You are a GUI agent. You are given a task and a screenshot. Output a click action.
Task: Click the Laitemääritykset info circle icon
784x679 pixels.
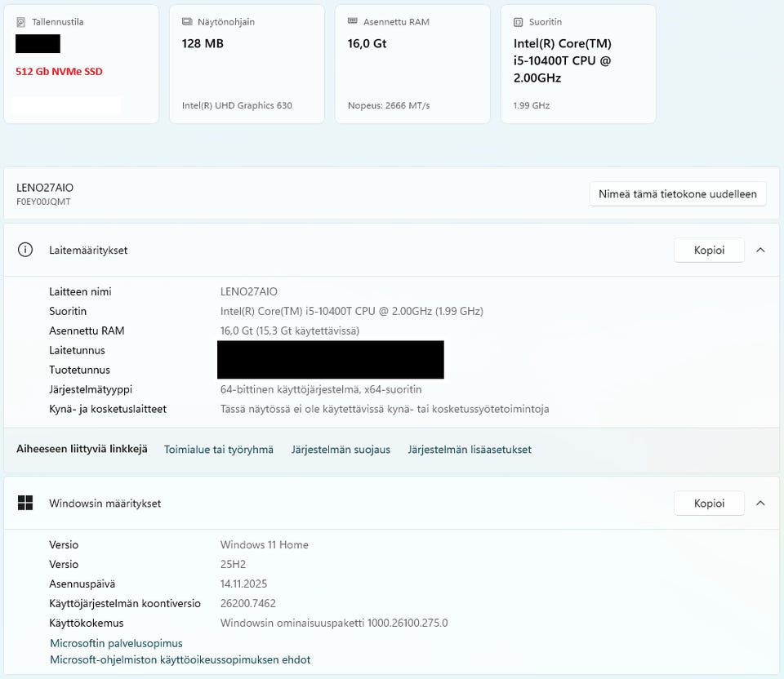[x=25, y=250]
